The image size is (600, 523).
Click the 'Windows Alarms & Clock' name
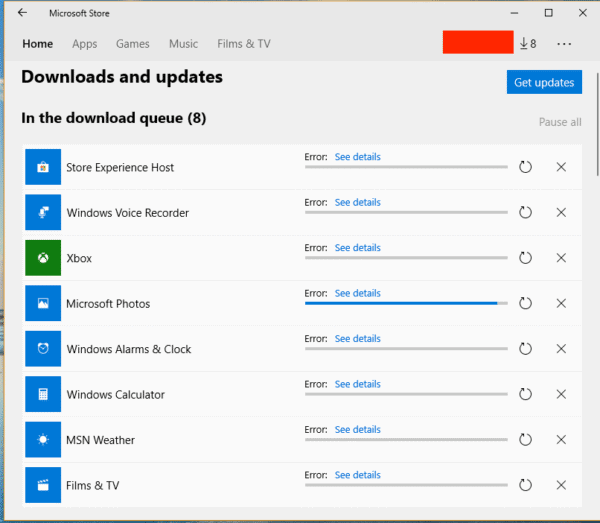pos(129,349)
